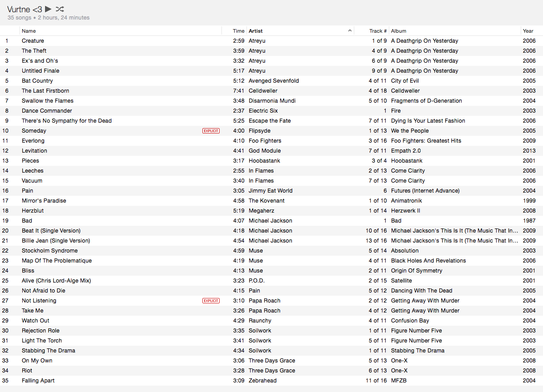Select song Rejection Role
Screen dimensions: 543x392
click(40, 331)
